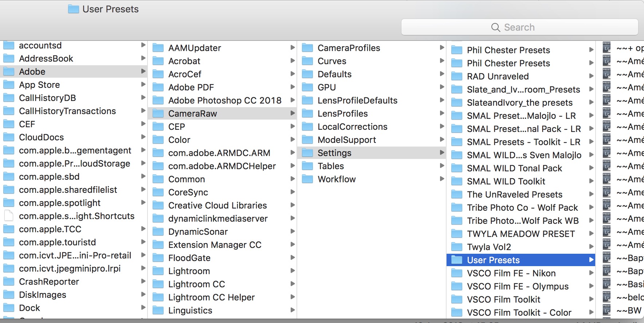This screenshot has width=644, height=323.
Task: Click the AAMUpdater folder icon
Action: point(158,48)
